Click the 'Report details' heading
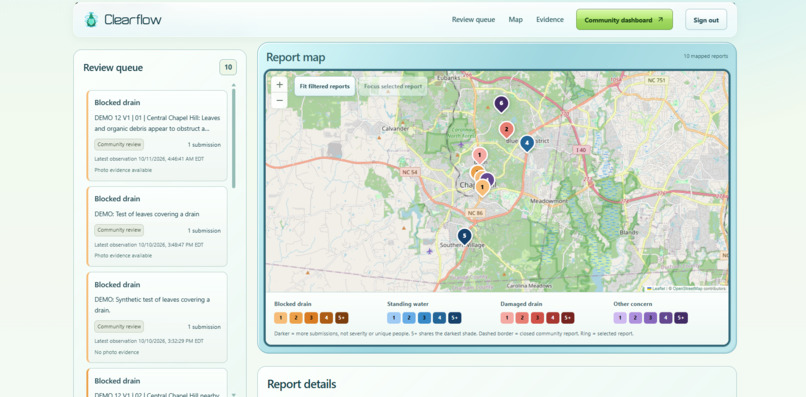Image resolution: width=806 pixels, height=397 pixels. (302, 384)
